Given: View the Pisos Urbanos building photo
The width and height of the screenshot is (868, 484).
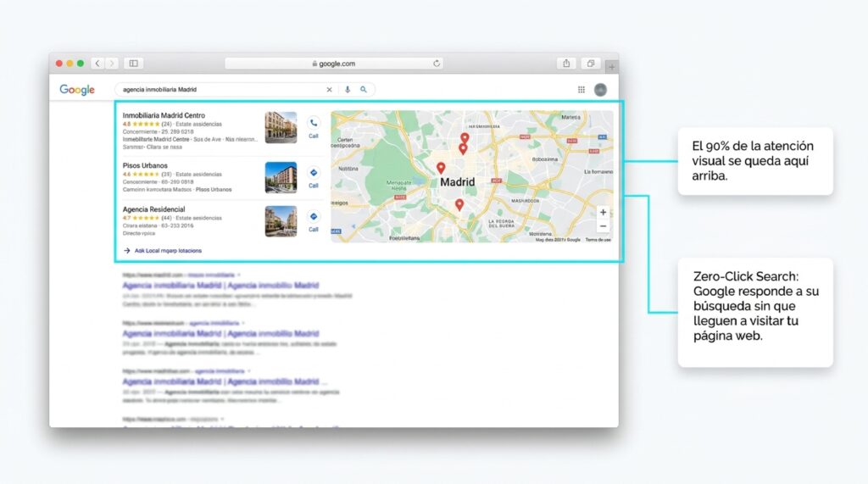Looking at the screenshot, I should 281,177.
